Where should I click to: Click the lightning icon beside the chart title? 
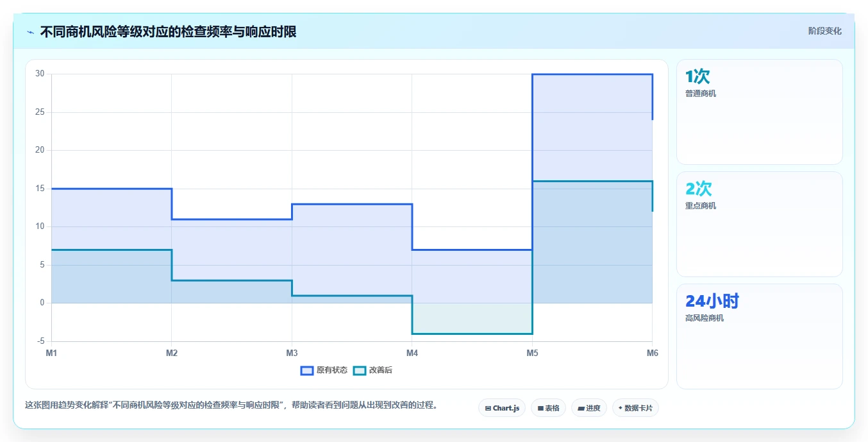pyautogui.click(x=31, y=32)
